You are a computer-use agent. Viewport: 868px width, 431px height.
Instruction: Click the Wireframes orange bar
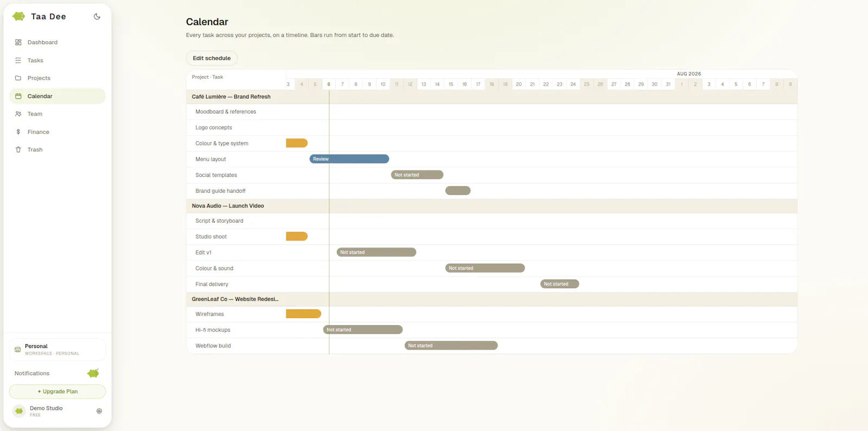[304, 314]
